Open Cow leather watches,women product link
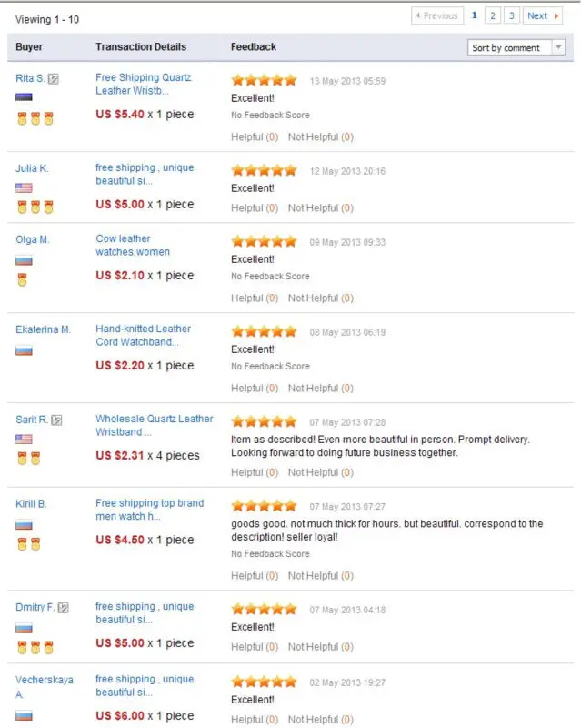Screen dimensions: 581x728 (133, 245)
